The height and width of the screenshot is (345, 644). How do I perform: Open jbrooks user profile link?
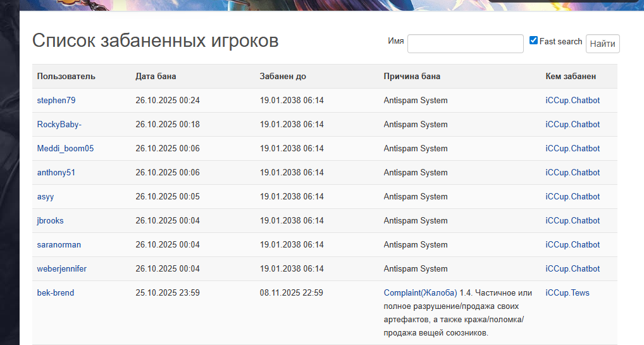tap(50, 221)
